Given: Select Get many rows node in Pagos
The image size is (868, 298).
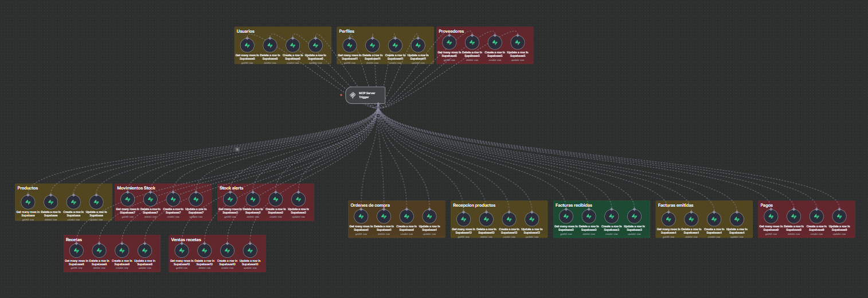Looking at the screenshot, I should coord(771,216).
